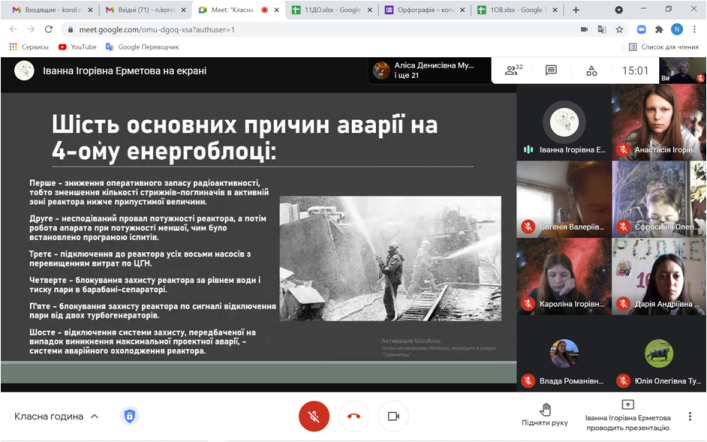Go forward in browser history
The image size is (707, 442).
31,29
